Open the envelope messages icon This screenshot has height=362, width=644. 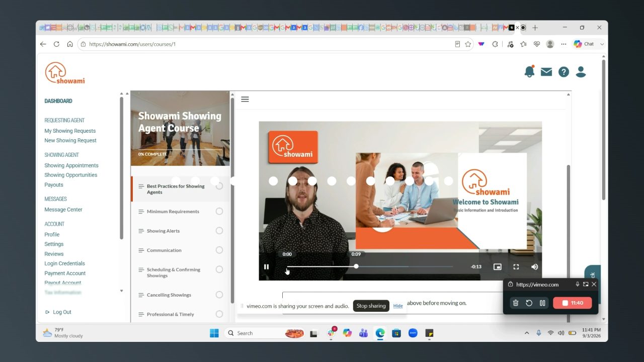pos(546,72)
